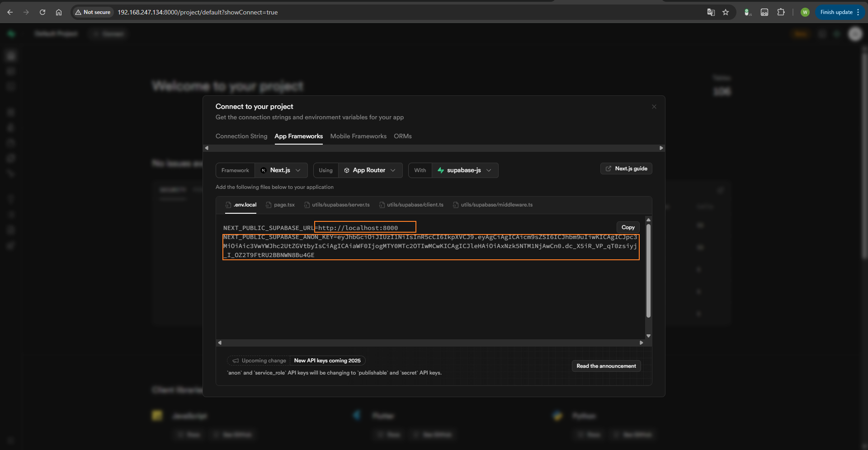Open the Table Editor icon in the sidebar
Screen dimensions: 868x450
pos(11,56)
